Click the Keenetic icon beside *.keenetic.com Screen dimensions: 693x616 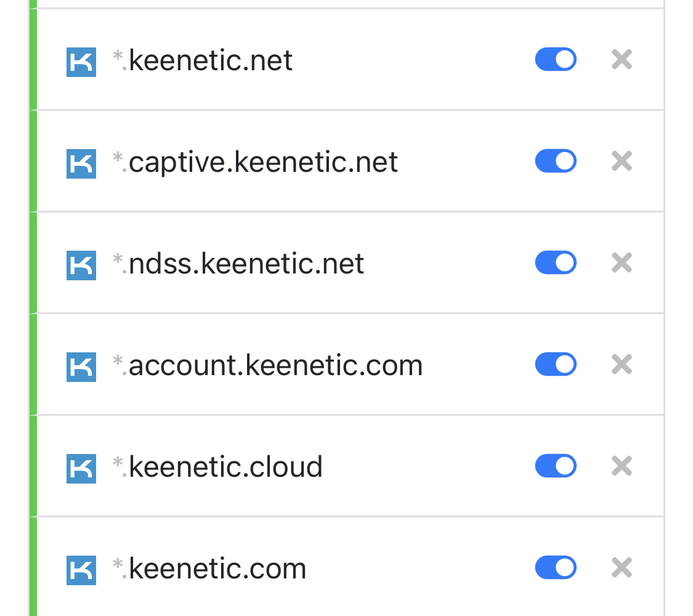coord(81,570)
